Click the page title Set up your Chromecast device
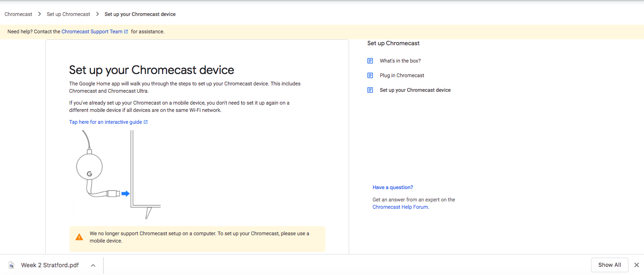The height and width of the screenshot is (275, 644). (x=152, y=70)
